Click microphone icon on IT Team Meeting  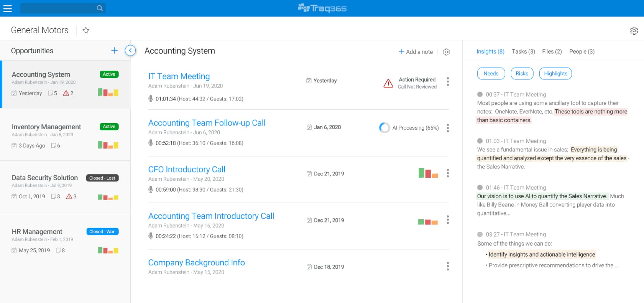tap(151, 98)
